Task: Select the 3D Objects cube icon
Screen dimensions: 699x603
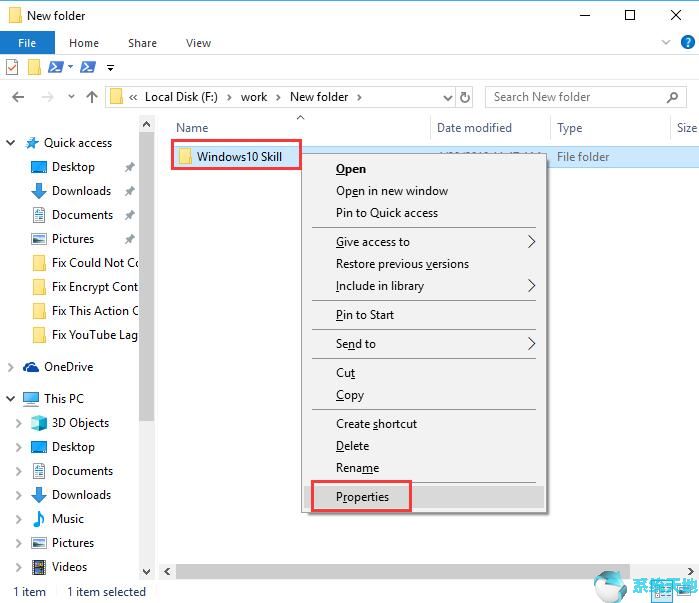Action: pyautogui.click(x=39, y=423)
